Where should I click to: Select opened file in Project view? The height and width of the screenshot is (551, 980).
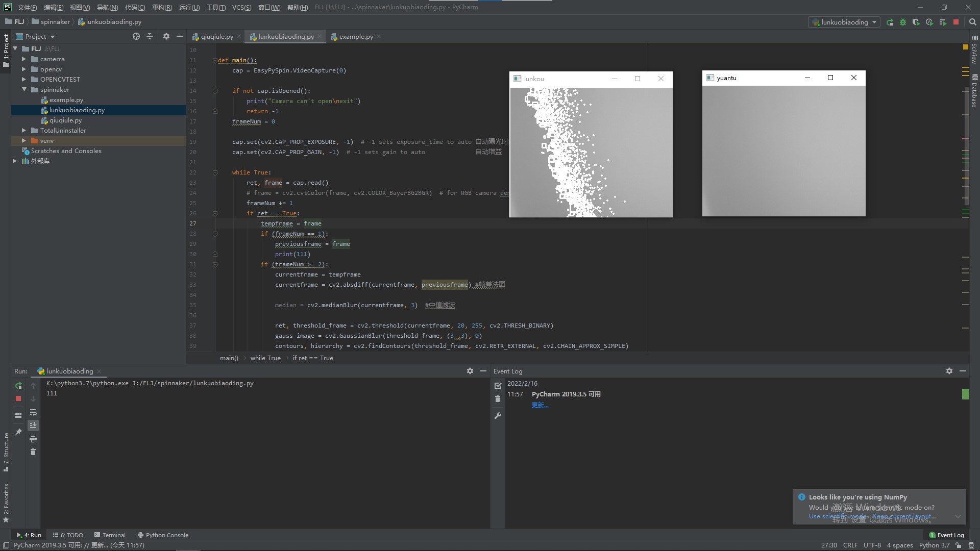136,36
